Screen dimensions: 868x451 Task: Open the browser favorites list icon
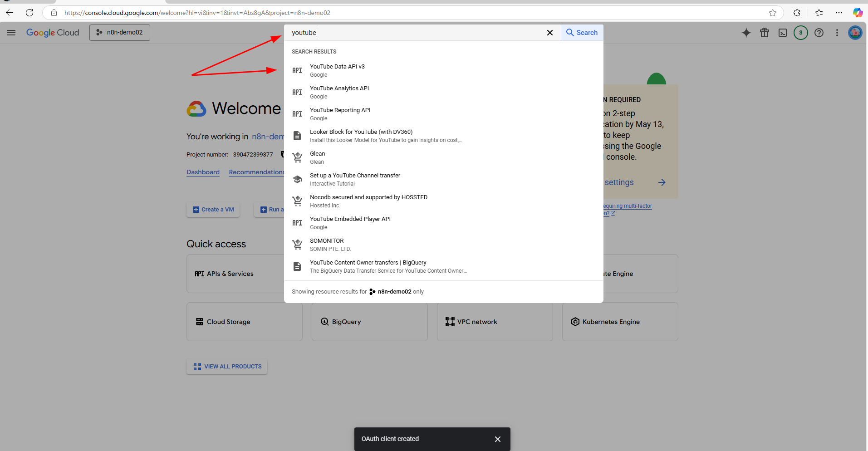click(819, 13)
